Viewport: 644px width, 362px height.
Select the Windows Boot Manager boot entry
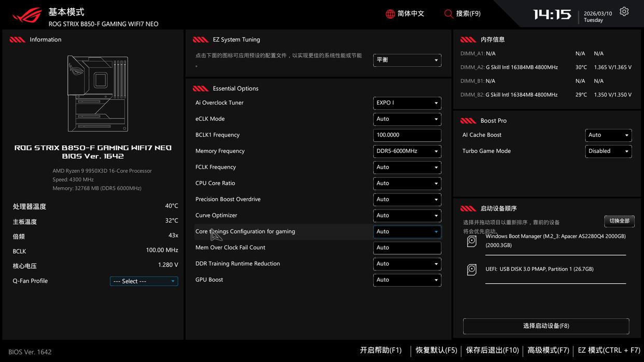[555, 241]
